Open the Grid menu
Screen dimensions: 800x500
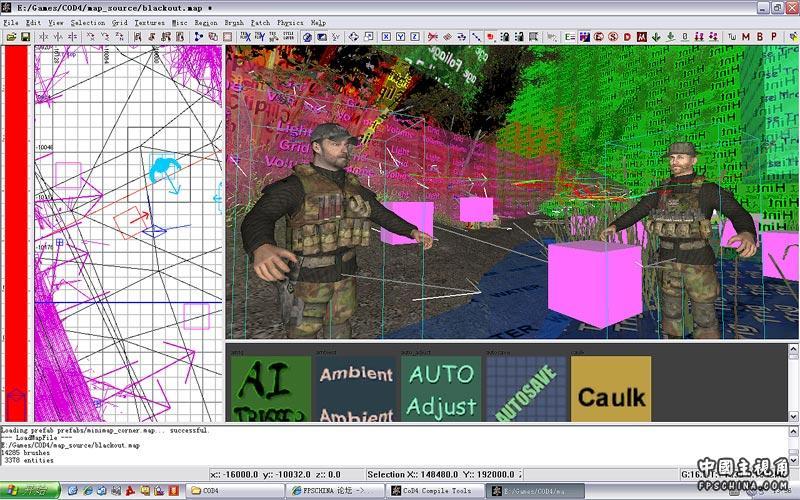(119, 22)
